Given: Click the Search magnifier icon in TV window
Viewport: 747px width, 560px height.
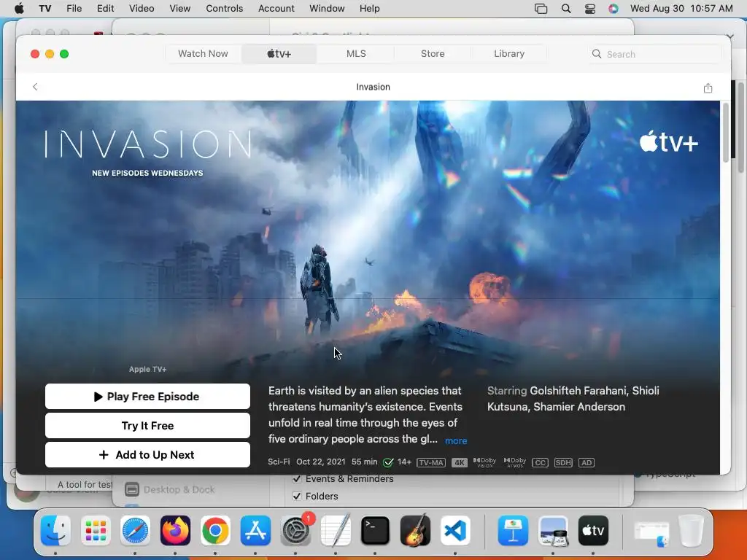Looking at the screenshot, I should tap(597, 54).
